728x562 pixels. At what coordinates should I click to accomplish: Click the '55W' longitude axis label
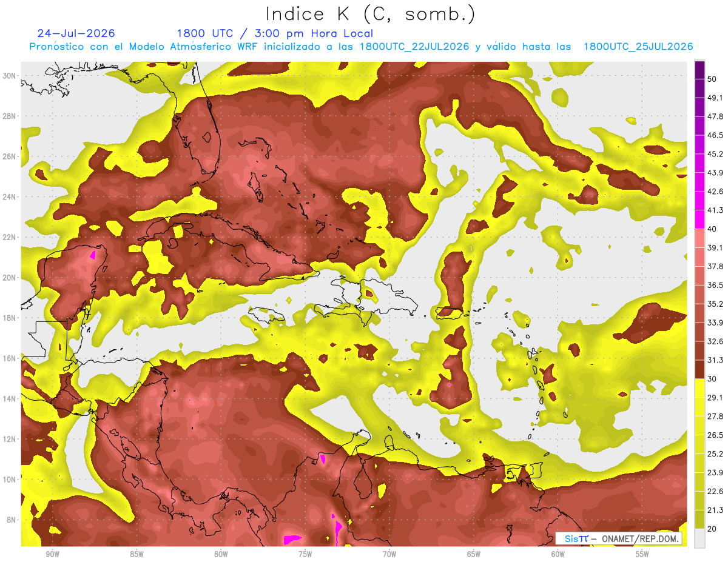(x=642, y=555)
